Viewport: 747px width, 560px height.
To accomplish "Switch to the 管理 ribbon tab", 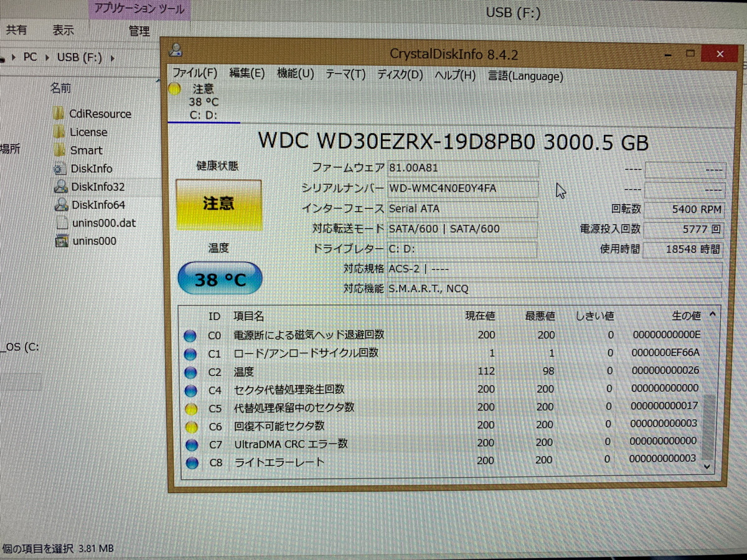I will click(x=139, y=31).
